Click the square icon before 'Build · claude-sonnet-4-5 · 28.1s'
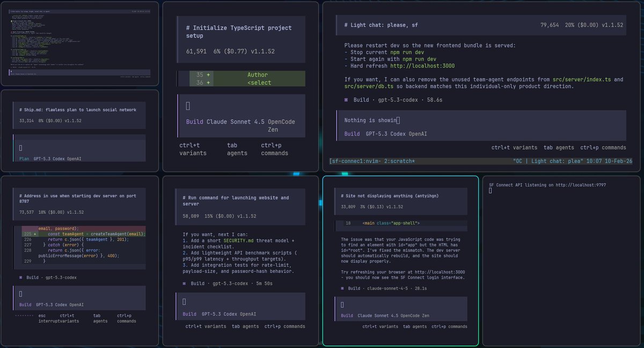The width and height of the screenshot is (644, 348). [x=343, y=288]
